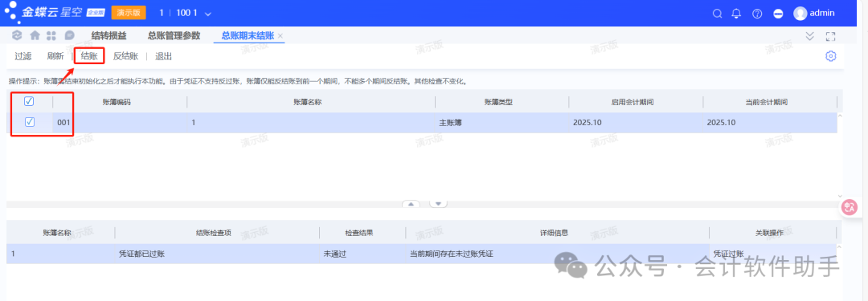This screenshot has height=301, width=868.
Task: Click the 账簿编码 column header
Action: [117, 103]
